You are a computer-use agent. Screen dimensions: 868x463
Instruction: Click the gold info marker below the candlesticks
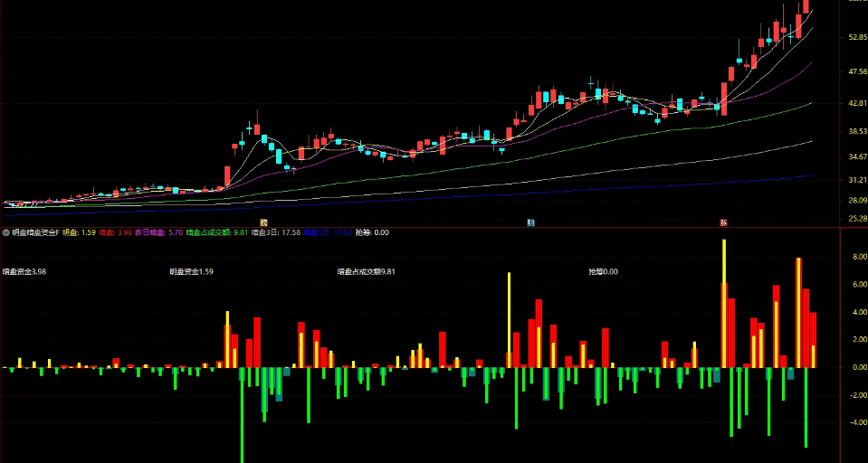pyautogui.click(x=263, y=223)
